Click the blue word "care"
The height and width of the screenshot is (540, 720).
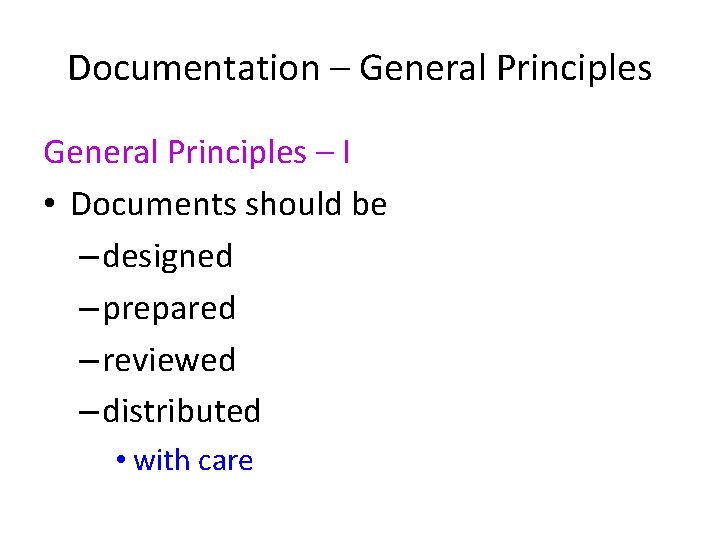click(x=225, y=461)
